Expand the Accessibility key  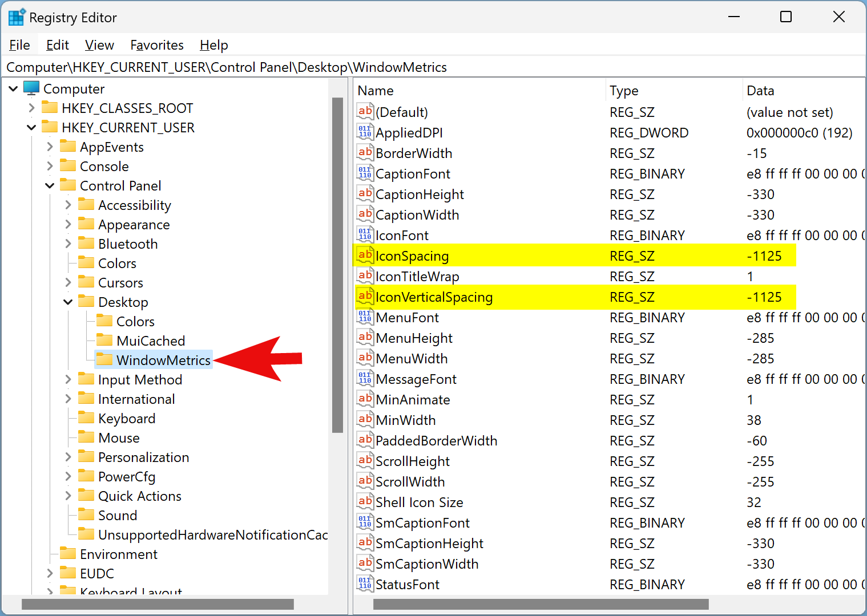(x=68, y=205)
